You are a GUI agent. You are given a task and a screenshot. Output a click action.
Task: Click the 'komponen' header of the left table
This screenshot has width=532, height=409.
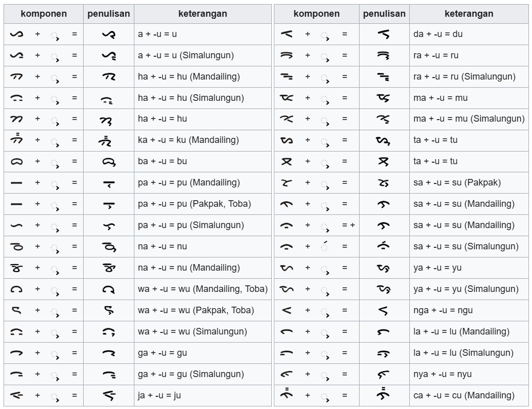click(x=44, y=14)
